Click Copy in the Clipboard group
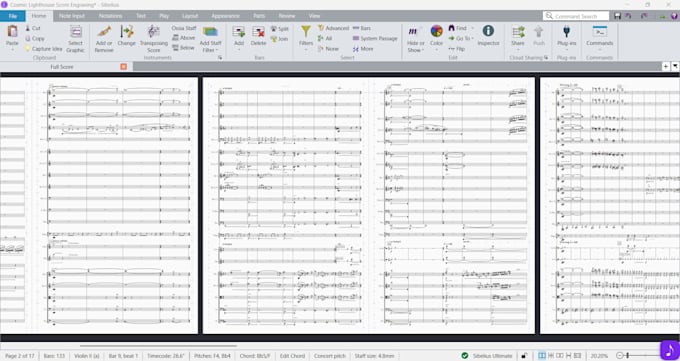680x361 pixels. [x=35, y=39]
